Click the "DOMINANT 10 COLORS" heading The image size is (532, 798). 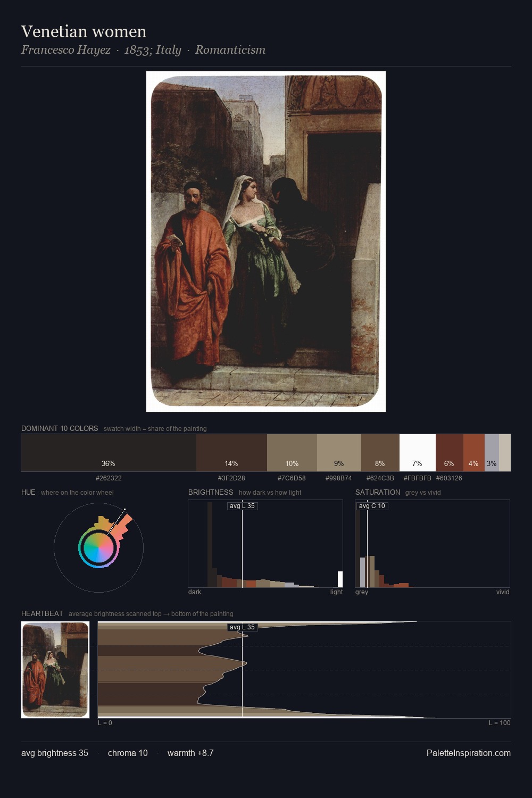(60, 428)
